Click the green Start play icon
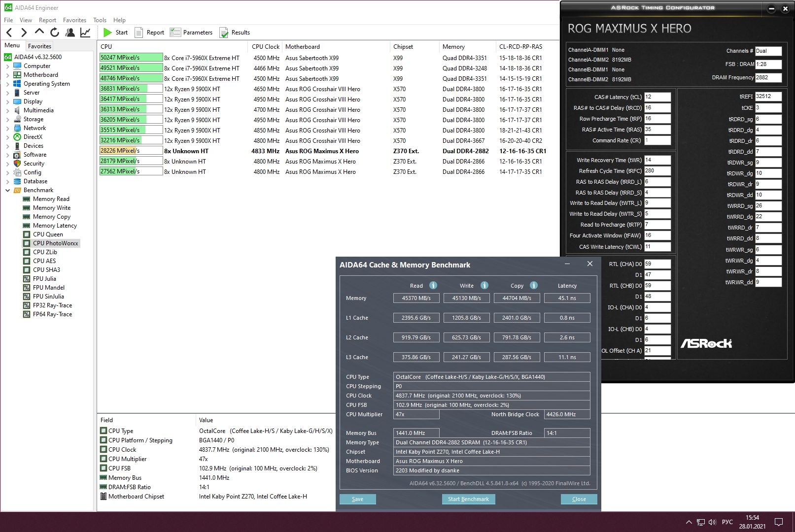Screen dimensions: 795x532 click(107, 33)
